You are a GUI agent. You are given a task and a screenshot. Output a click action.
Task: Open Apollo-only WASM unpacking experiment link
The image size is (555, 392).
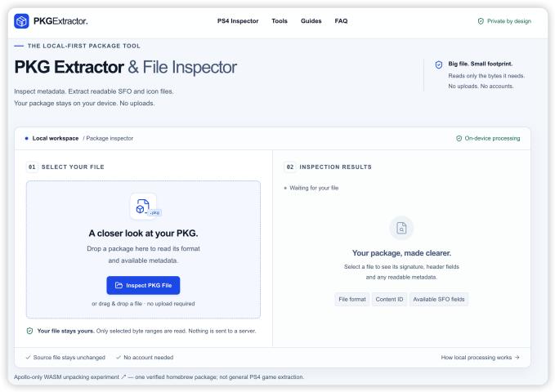point(69,377)
